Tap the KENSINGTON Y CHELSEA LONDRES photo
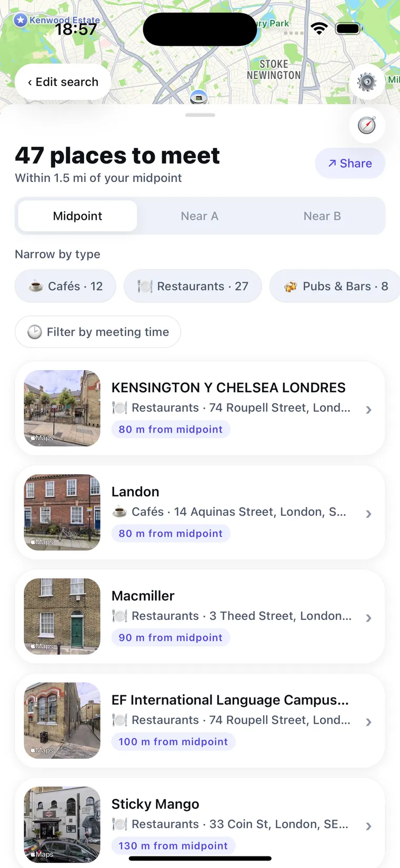 pos(62,408)
